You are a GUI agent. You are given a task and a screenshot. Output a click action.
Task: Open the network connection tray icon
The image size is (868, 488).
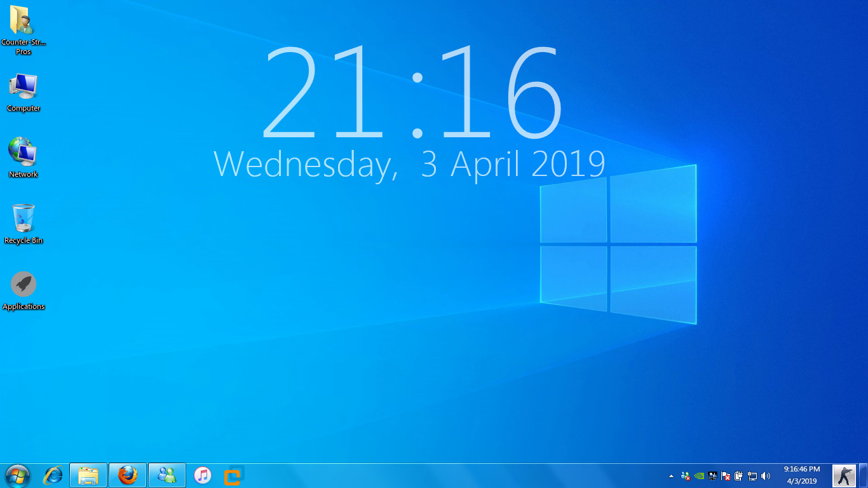[752, 475]
